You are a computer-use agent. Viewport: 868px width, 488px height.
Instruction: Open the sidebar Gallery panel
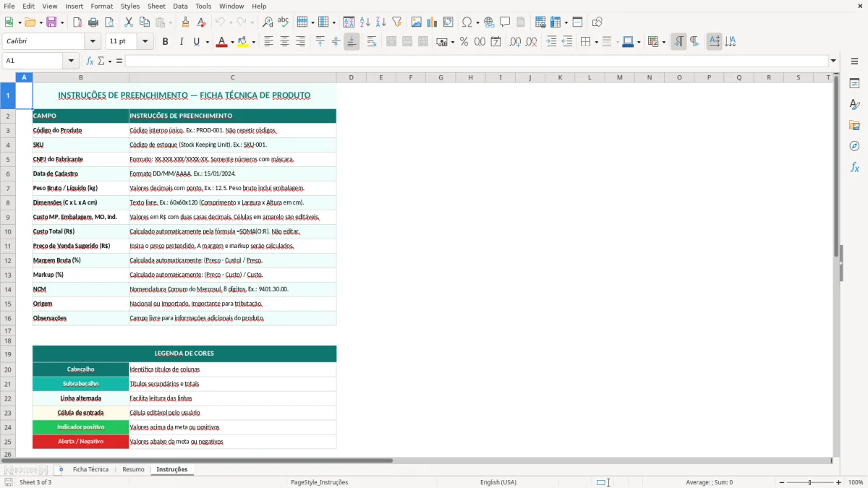[854, 125]
